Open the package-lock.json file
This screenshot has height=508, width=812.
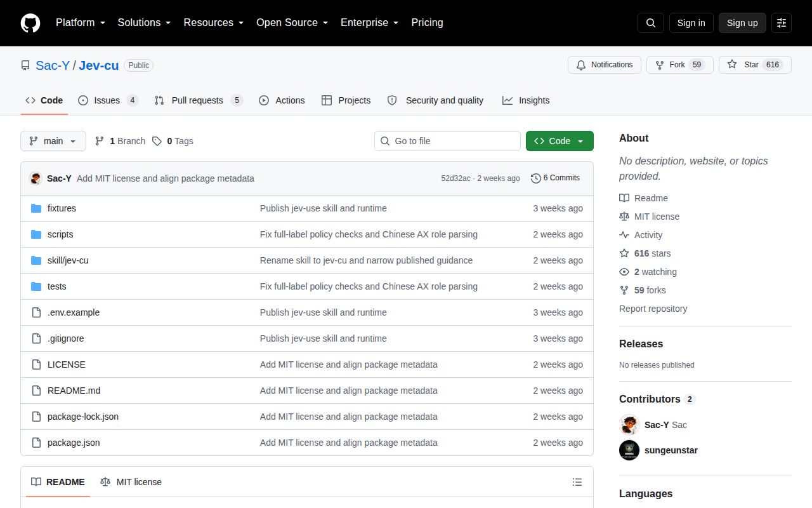[83, 417]
